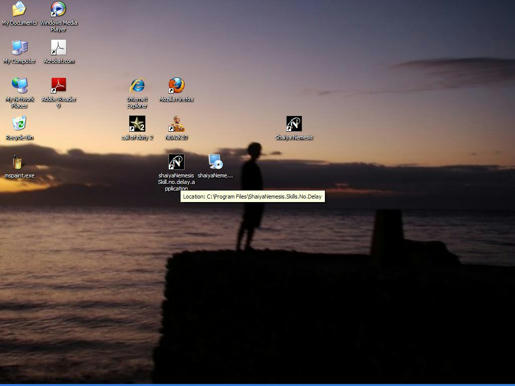Viewport: 515px width, 386px height.
Task: Launch Windows Media Player shortcut
Action: click(x=59, y=9)
